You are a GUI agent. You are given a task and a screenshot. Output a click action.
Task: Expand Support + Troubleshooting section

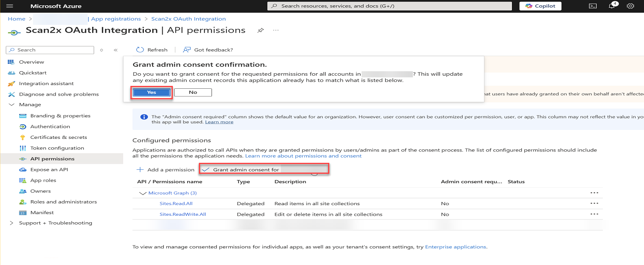tap(11, 223)
